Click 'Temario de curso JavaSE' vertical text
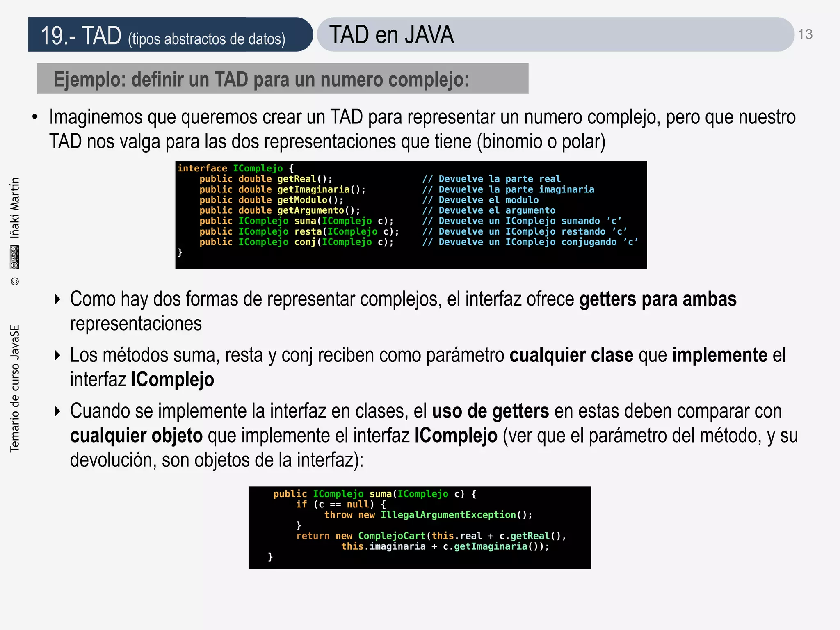The image size is (840, 630). coord(15,388)
